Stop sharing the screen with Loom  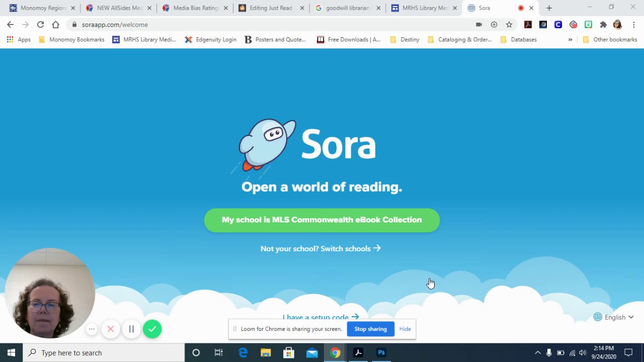point(370,329)
